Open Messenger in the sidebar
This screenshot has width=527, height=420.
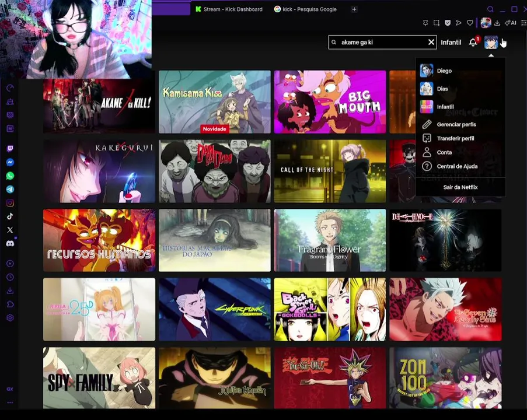tap(10, 162)
